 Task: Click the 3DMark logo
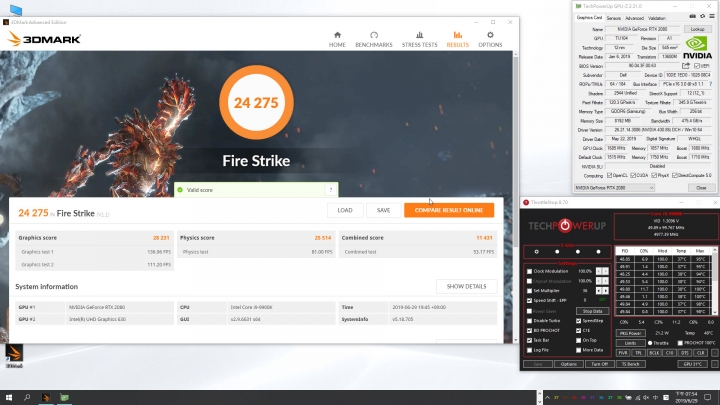pos(44,39)
